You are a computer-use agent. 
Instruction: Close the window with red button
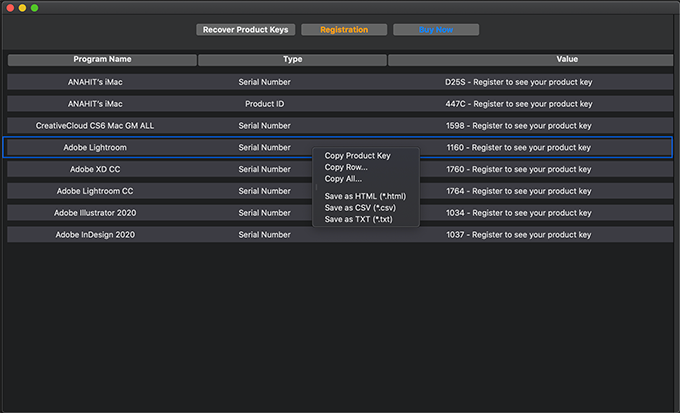click(x=10, y=8)
